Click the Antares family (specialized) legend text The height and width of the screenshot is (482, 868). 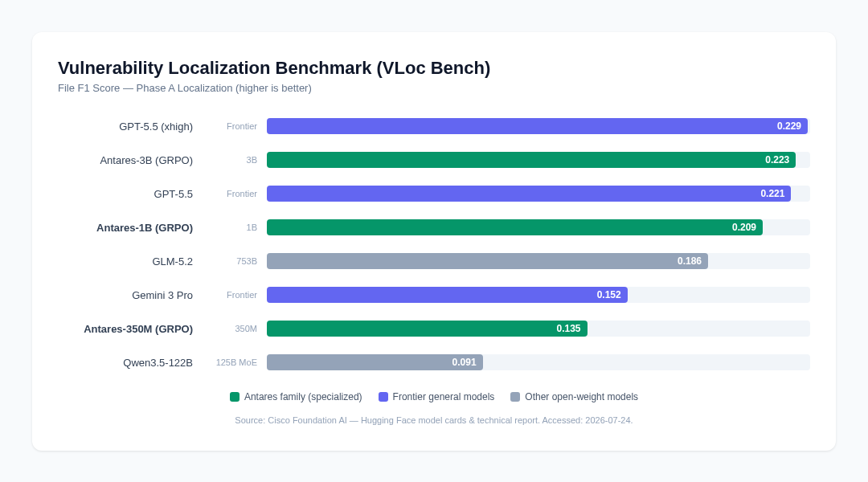point(303,397)
